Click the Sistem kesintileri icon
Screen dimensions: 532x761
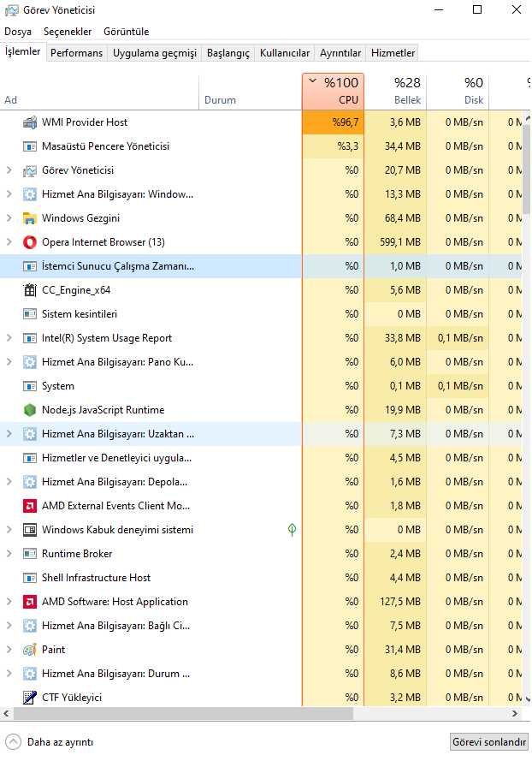(x=30, y=314)
